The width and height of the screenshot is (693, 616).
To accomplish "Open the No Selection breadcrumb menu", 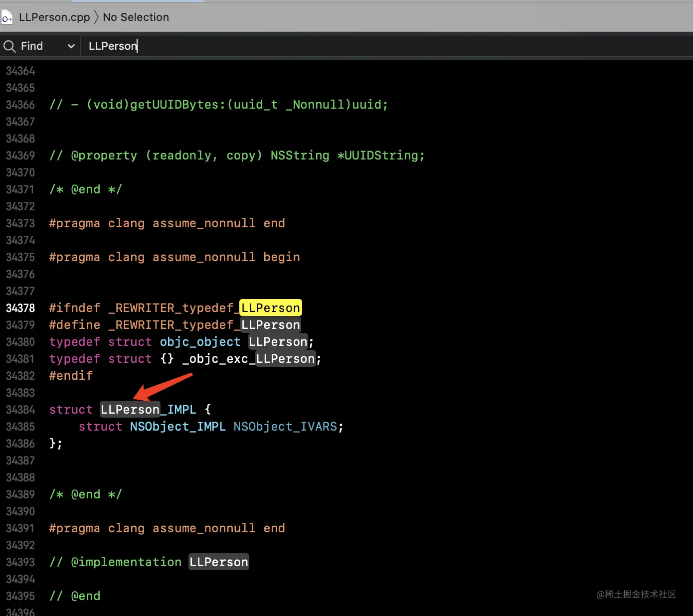I will tap(136, 17).
